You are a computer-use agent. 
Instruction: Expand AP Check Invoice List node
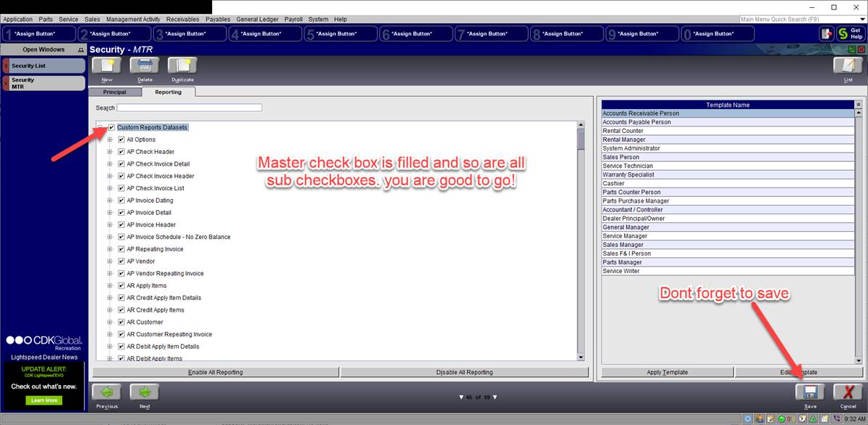click(x=110, y=188)
